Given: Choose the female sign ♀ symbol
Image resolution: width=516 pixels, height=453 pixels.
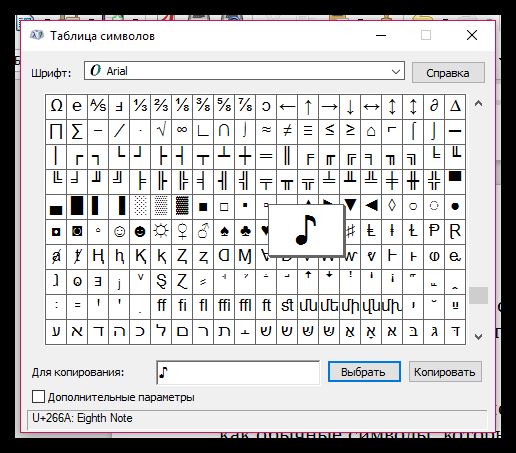Looking at the screenshot, I should pyautogui.click(x=182, y=231).
